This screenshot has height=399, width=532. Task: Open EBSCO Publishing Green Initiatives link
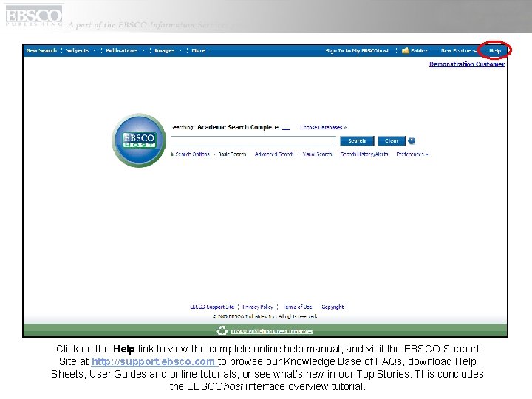tap(272, 331)
